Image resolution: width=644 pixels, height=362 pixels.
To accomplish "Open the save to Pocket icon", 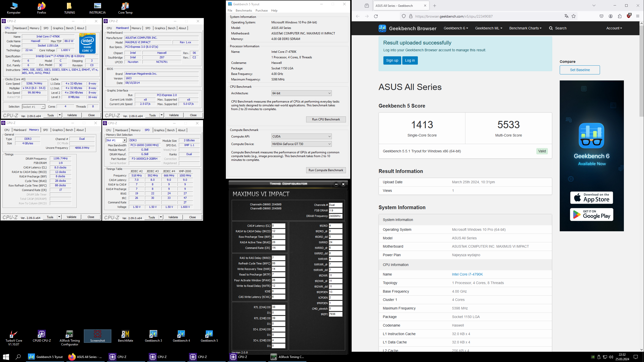I will [601, 16].
